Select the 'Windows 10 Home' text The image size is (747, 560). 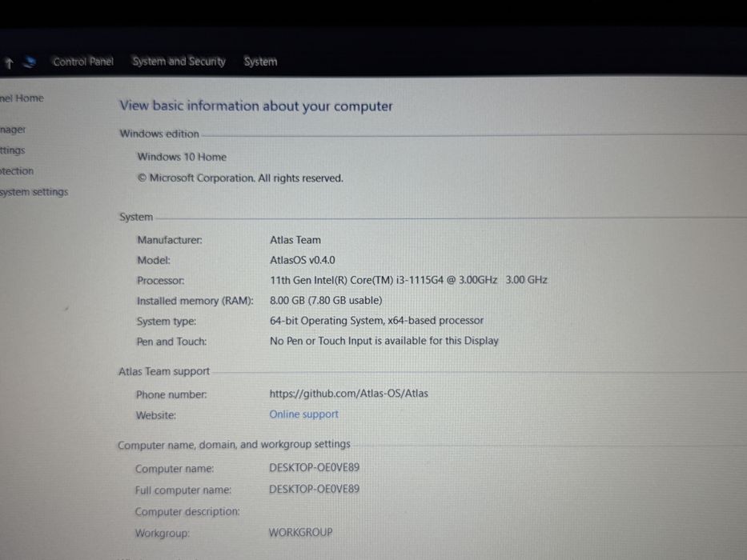pyautogui.click(x=182, y=157)
